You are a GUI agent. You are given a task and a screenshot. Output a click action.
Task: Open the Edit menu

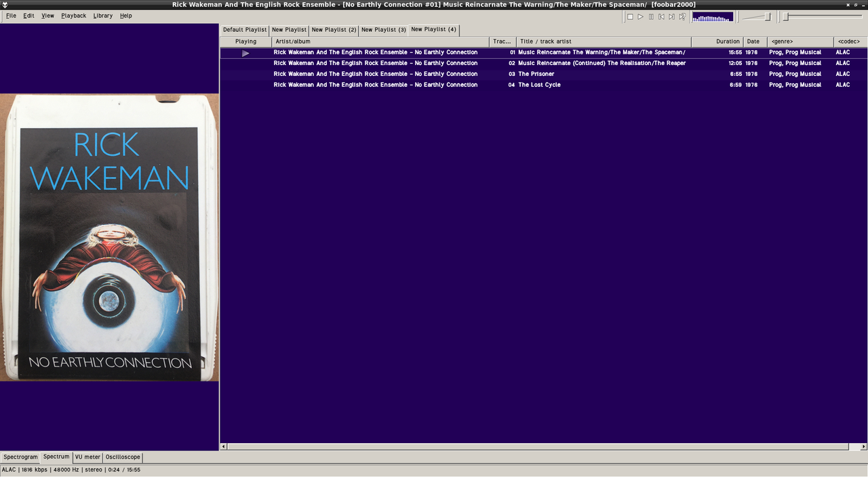click(x=28, y=16)
